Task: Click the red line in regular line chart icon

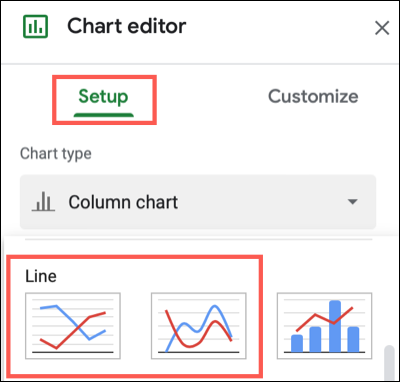Action: pos(73,330)
